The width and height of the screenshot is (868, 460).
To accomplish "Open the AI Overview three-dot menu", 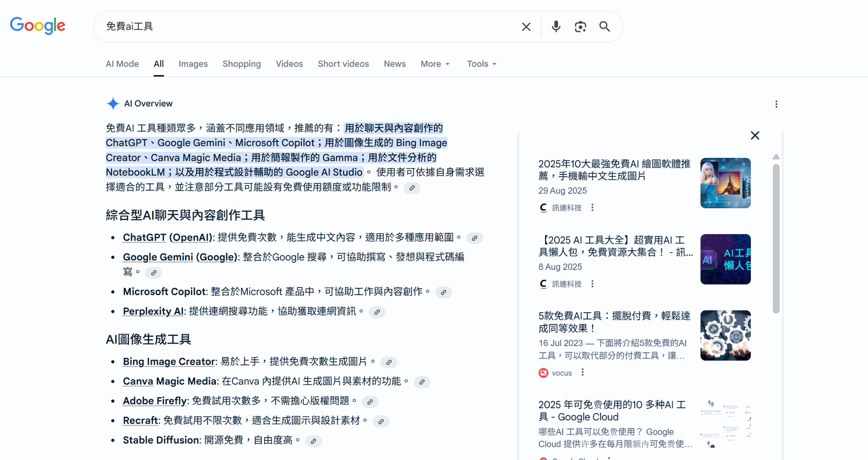I will [776, 104].
